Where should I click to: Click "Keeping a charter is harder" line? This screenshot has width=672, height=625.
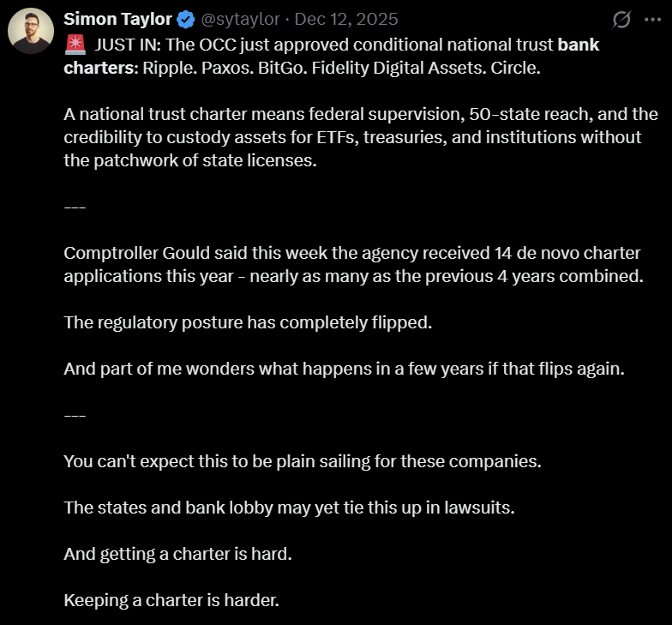(x=171, y=599)
